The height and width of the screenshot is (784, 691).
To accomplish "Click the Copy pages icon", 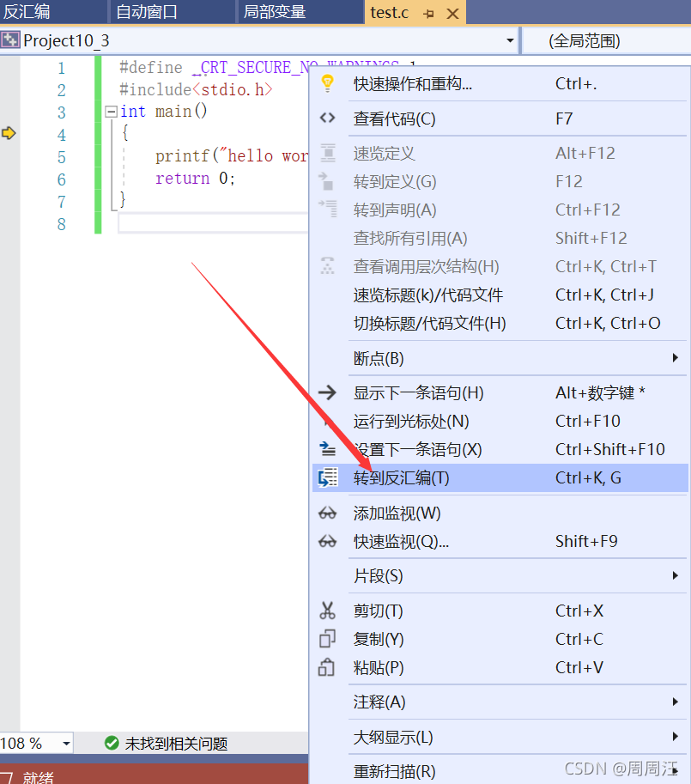I will pos(327,639).
